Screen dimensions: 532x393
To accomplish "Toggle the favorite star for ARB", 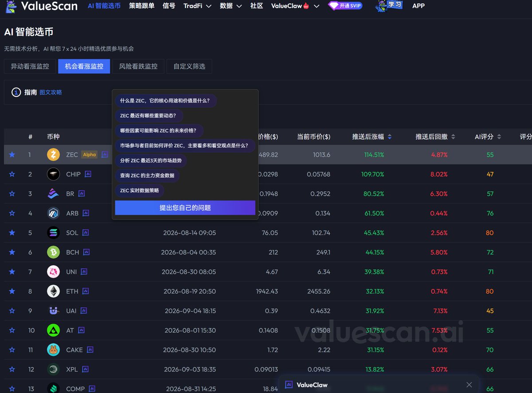I will pyautogui.click(x=12, y=213).
